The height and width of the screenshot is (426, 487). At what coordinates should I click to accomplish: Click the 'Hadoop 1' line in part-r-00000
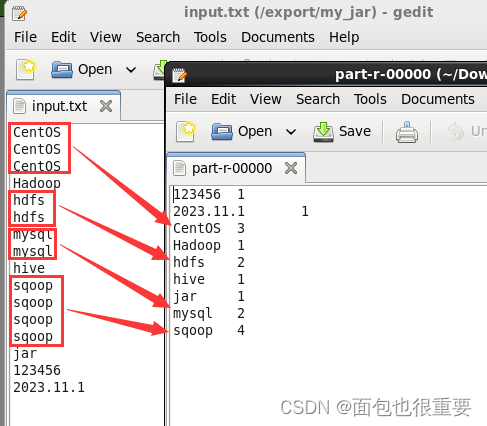pos(209,245)
